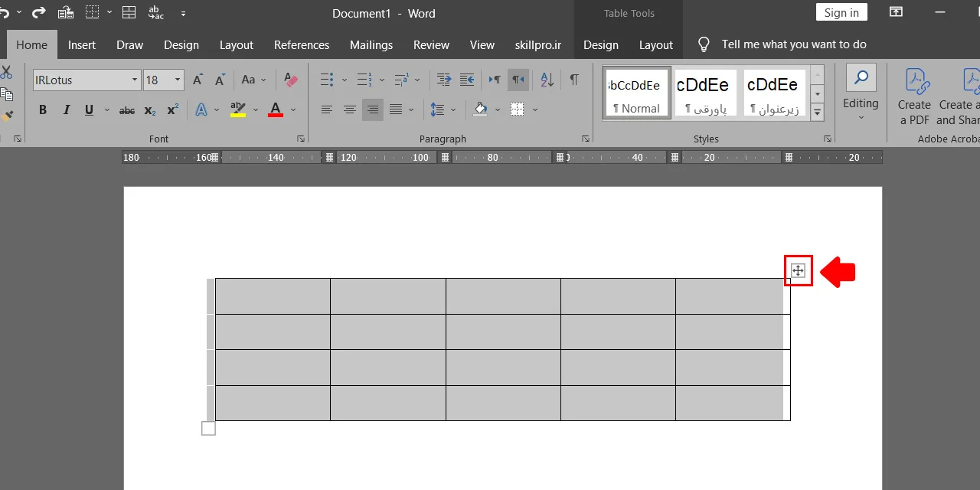Click the red Font Color swatch
Image resolution: width=980 pixels, height=490 pixels.
pos(276,110)
